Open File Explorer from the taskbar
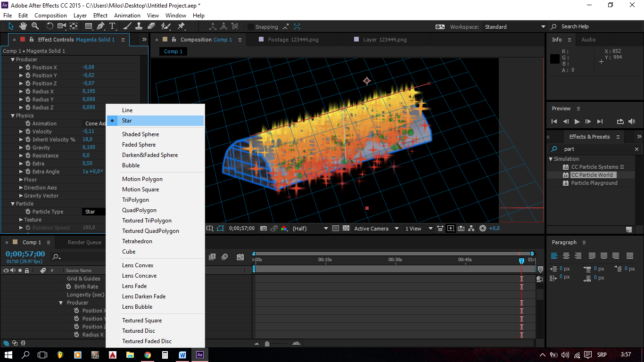 click(130, 355)
